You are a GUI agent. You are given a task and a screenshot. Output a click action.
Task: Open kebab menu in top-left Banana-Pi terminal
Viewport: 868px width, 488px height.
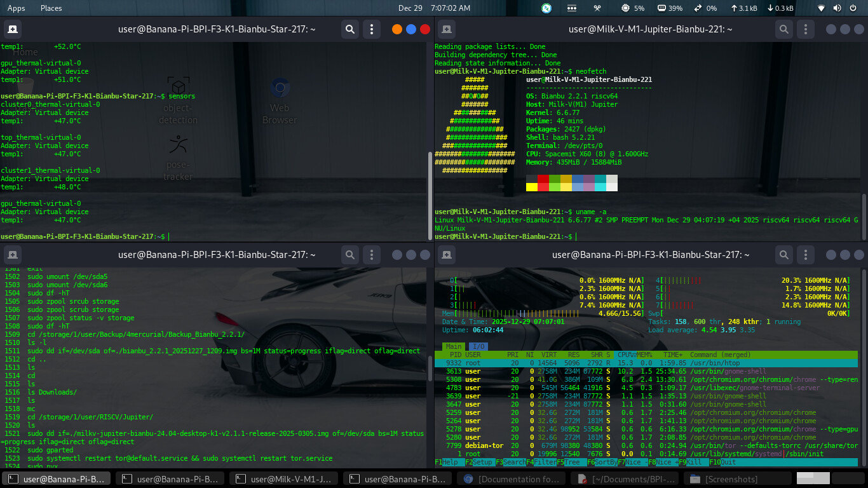coord(372,29)
